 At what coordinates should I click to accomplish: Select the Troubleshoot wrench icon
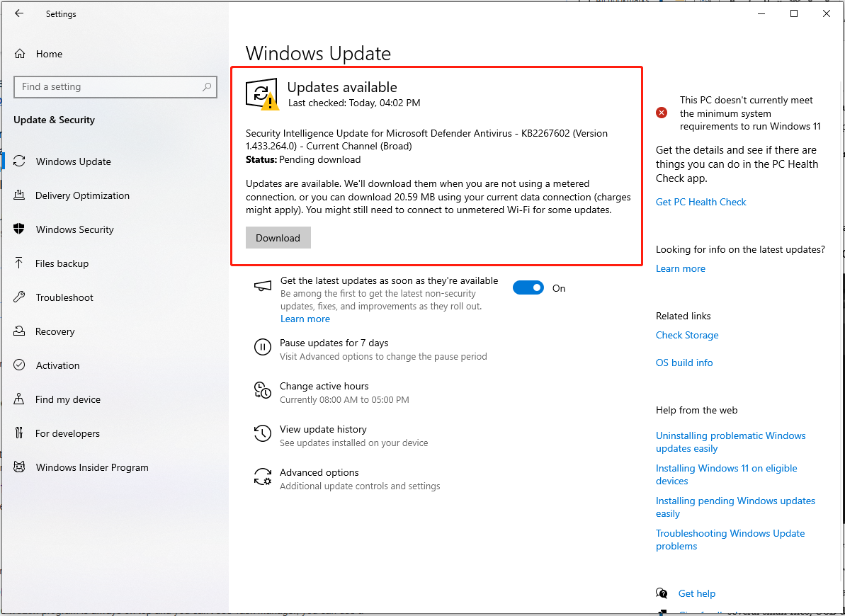(20, 297)
